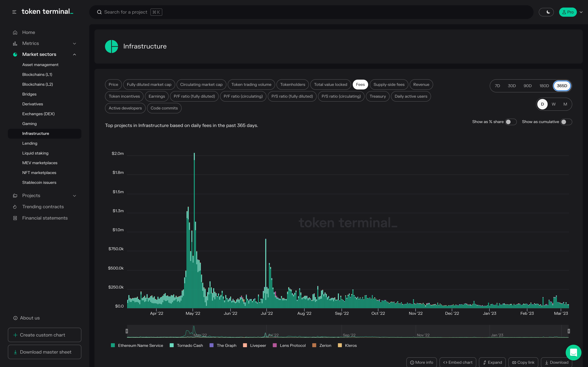
Task: Open the Pro account dropdown arrow
Action: [x=581, y=12]
